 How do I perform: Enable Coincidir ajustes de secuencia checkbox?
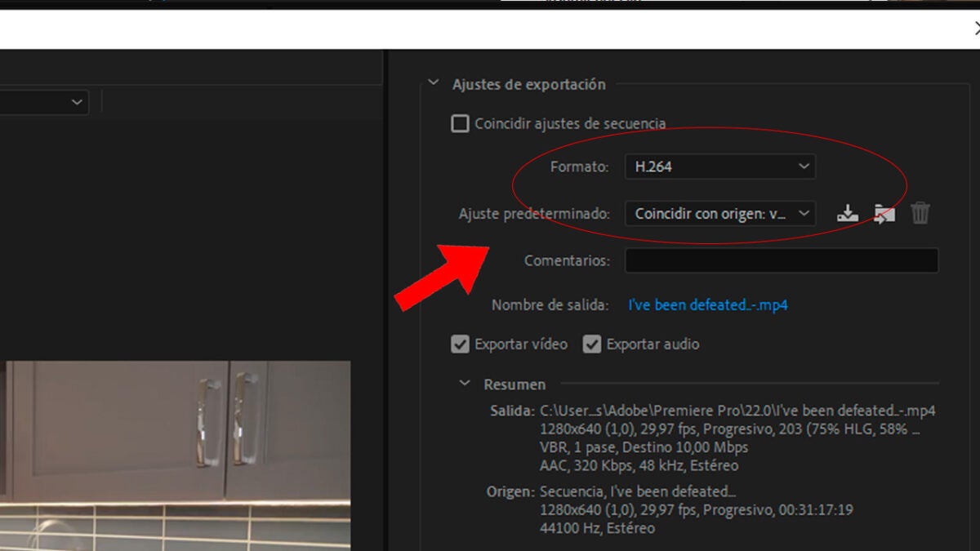(461, 124)
